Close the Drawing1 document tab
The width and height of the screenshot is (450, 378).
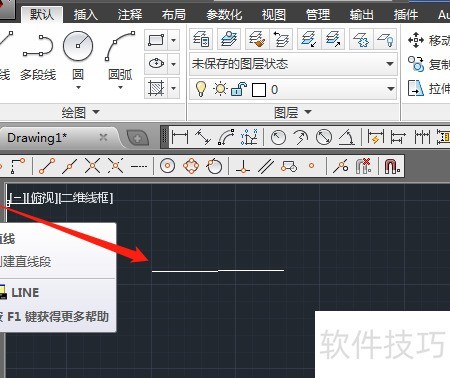pos(103,137)
